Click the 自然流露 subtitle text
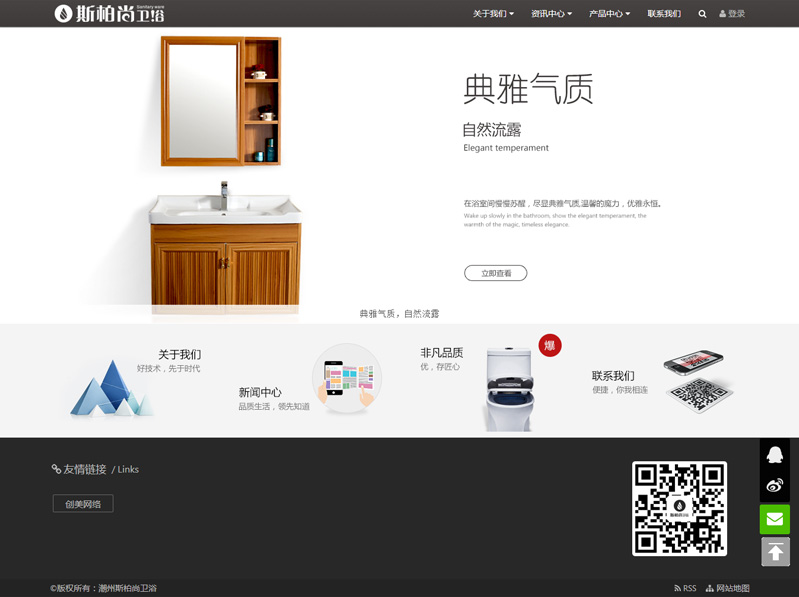 (x=492, y=129)
